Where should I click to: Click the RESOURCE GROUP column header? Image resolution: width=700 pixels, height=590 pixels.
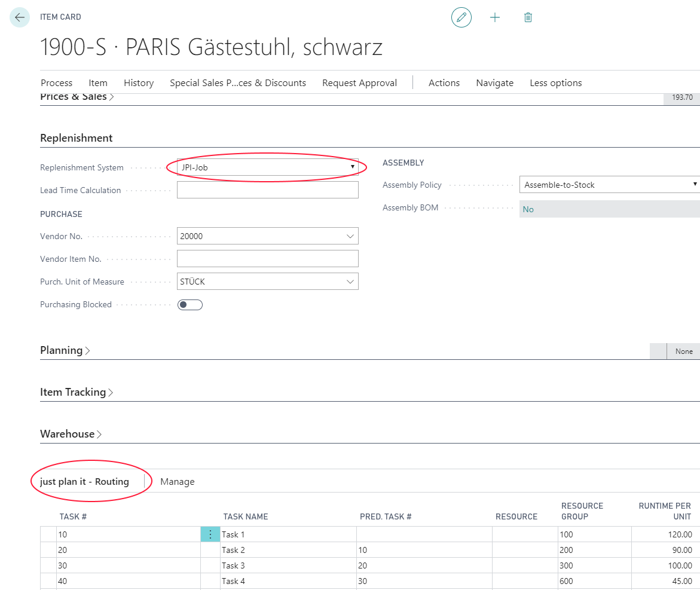tap(582, 511)
